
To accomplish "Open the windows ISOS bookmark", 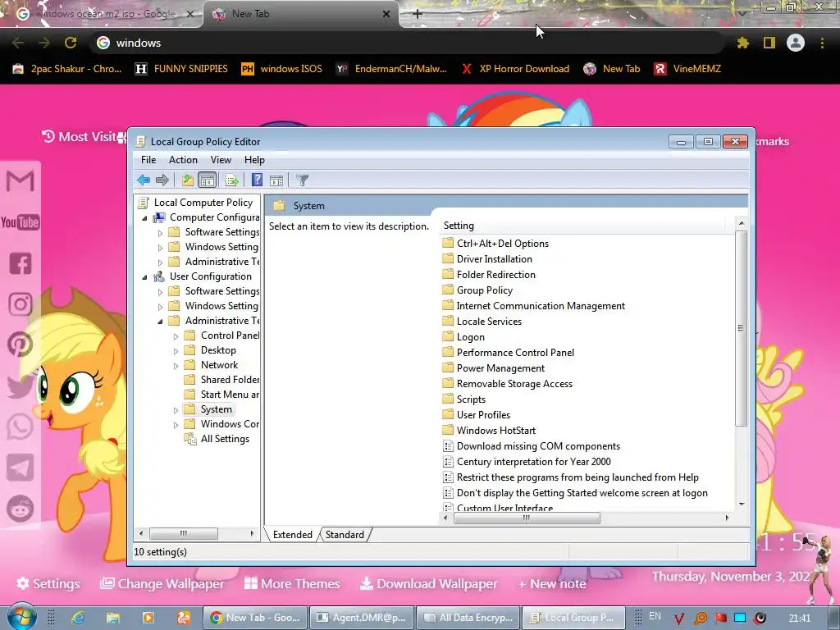I will click(282, 69).
